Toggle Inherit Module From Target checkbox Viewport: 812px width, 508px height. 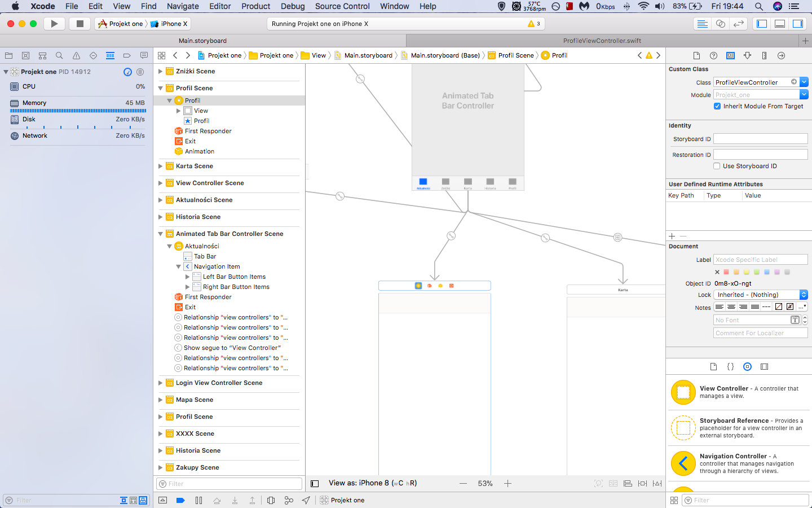click(717, 106)
